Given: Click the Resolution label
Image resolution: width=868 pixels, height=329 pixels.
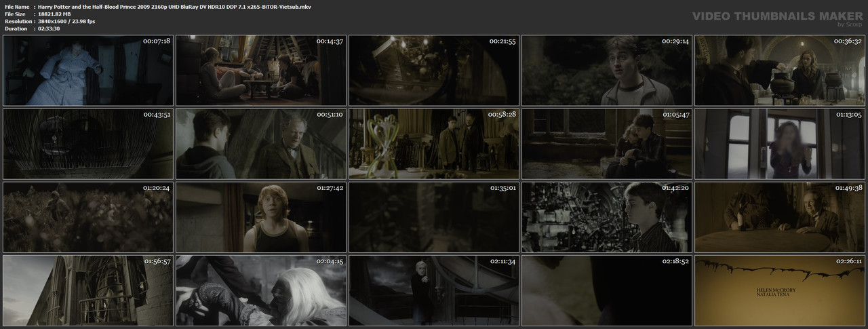Looking at the screenshot, I should 17,21.
